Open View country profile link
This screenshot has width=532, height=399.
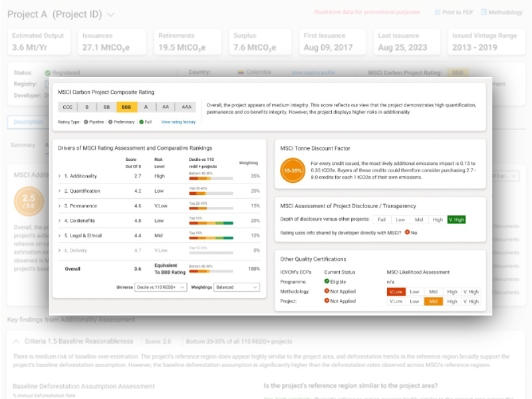(x=313, y=72)
